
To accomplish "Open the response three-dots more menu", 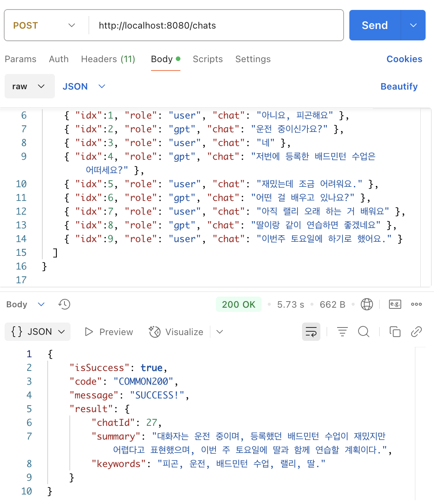I will pos(416,304).
